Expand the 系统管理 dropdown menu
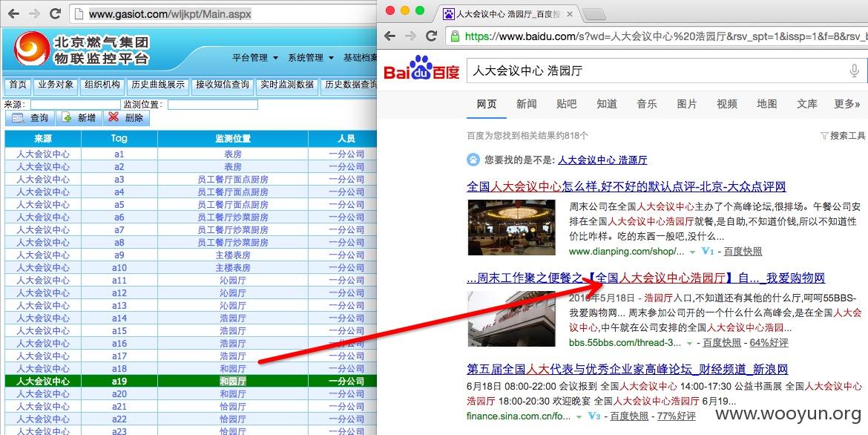The width and height of the screenshot is (868, 435). click(x=311, y=58)
